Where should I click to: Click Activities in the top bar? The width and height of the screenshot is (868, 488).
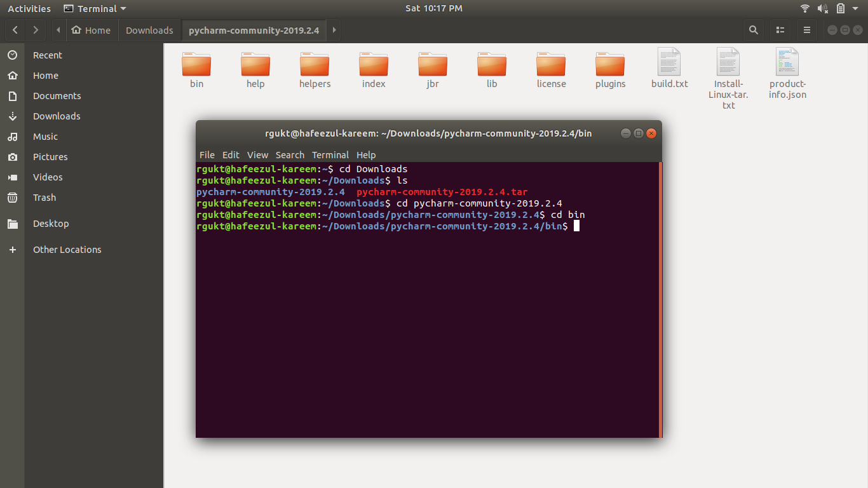tap(29, 9)
